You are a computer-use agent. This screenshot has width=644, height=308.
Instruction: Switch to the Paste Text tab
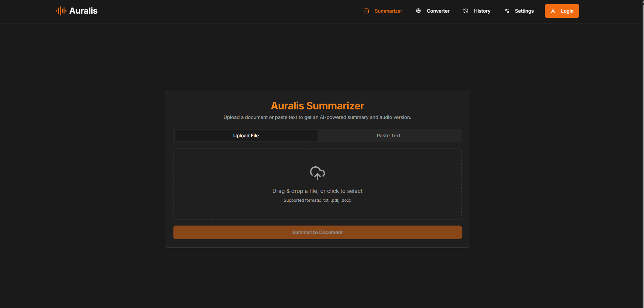pos(388,136)
